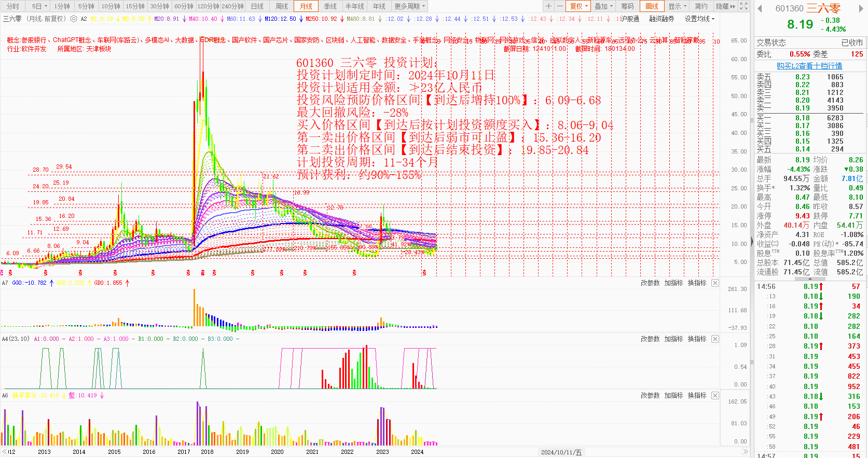Click 买一 bid row priced 8.18
This screenshot has height=458, width=868.
[x=809, y=118]
